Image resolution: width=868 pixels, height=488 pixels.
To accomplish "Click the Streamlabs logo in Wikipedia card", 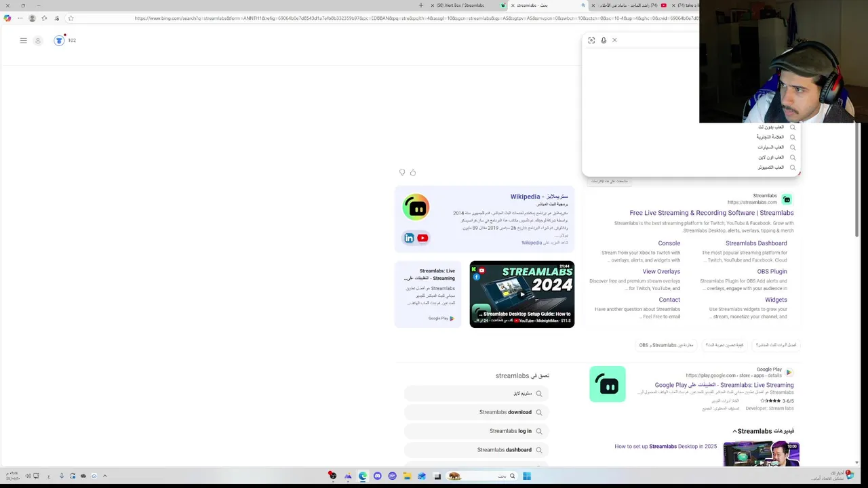I will (x=416, y=207).
